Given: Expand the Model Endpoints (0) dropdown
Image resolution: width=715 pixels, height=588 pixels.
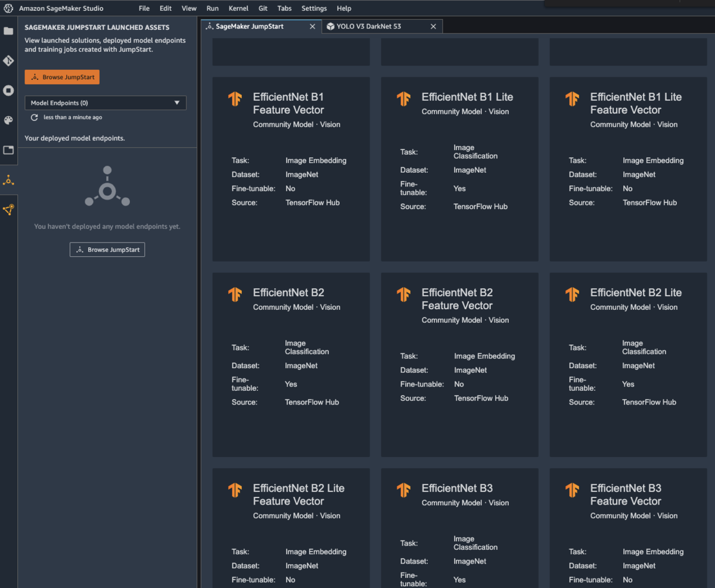Looking at the screenshot, I should [105, 103].
